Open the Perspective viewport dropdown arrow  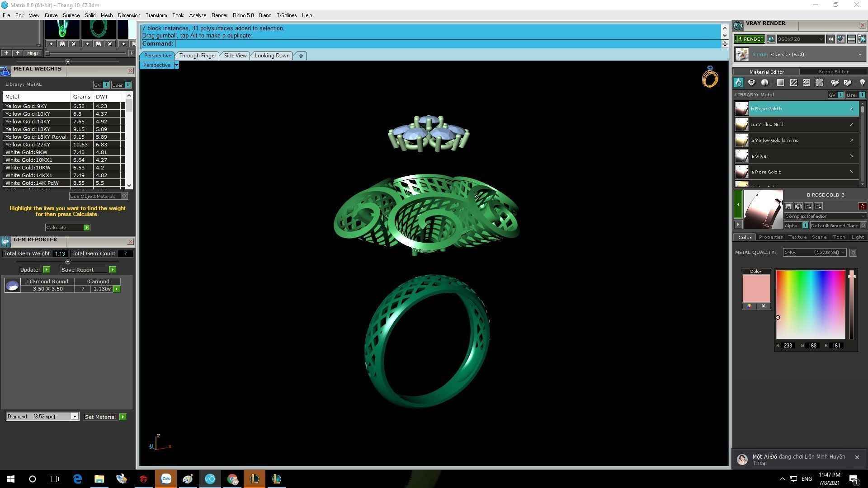176,65
